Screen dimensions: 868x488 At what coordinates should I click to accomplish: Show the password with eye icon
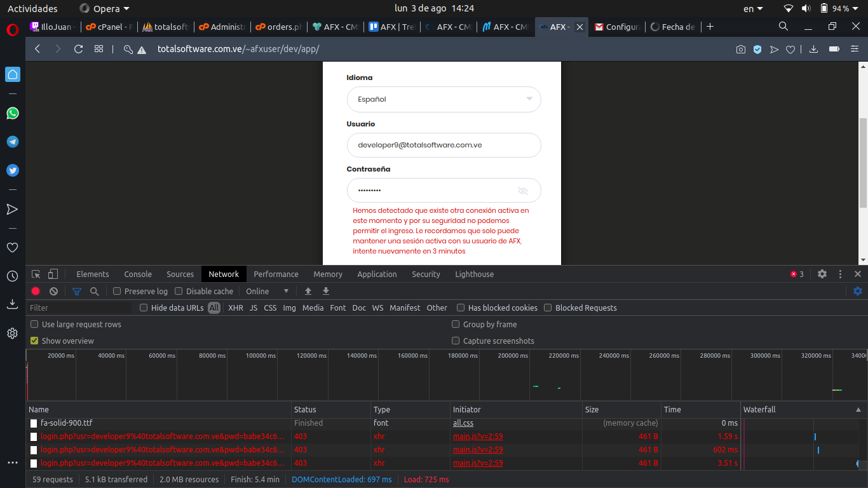click(523, 191)
